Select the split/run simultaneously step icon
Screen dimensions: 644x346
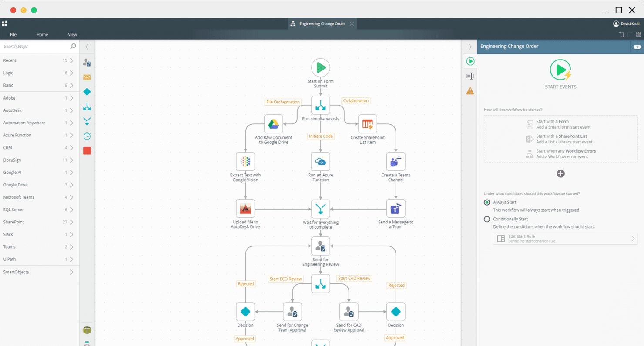[87, 106]
